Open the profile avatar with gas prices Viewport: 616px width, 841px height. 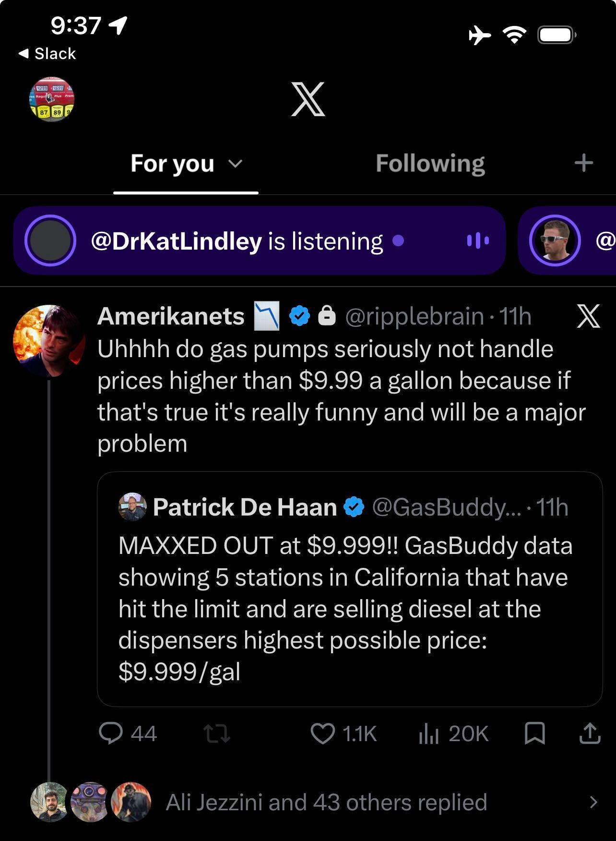(52, 99)
